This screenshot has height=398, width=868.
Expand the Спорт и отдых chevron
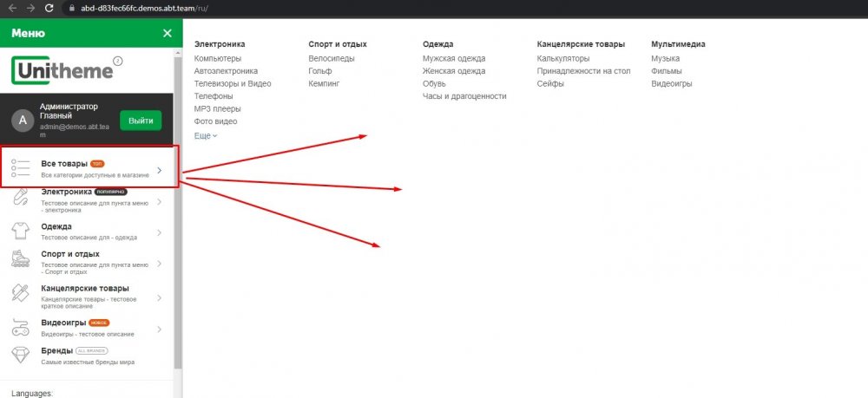[x=159, y=259]
